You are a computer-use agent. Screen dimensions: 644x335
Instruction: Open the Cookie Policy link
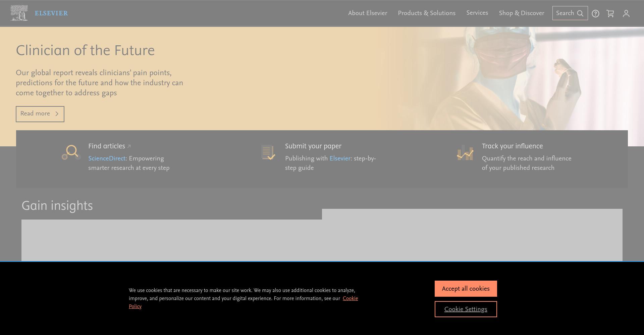pyautogui.click(x=350, y=298)
